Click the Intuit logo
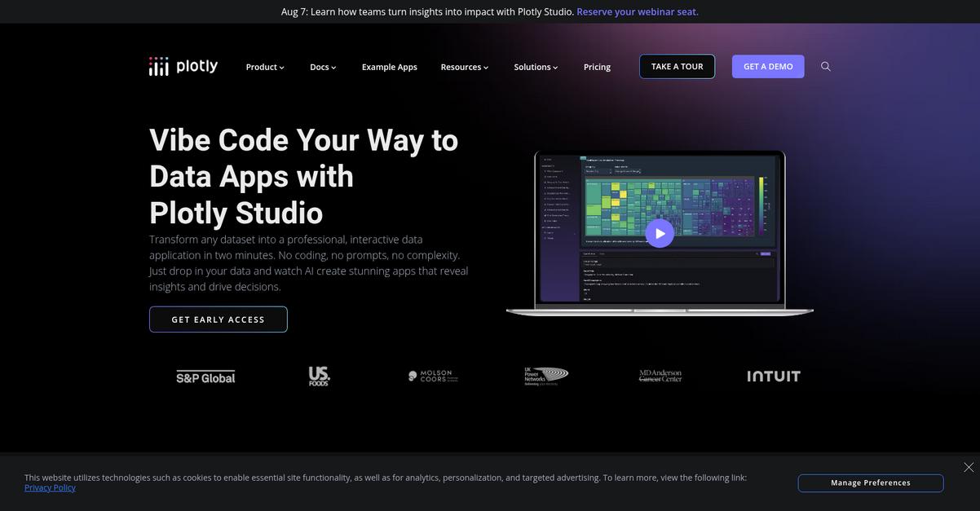980x511 pixels. tap(774, 376)
